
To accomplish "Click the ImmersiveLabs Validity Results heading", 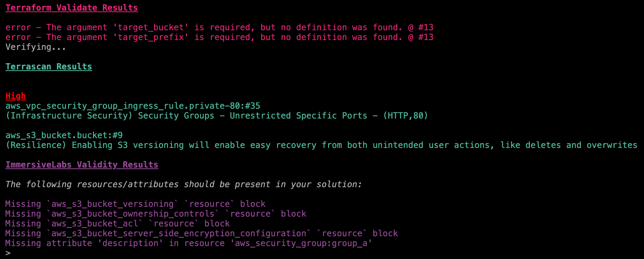I will [x=82, y=165].
